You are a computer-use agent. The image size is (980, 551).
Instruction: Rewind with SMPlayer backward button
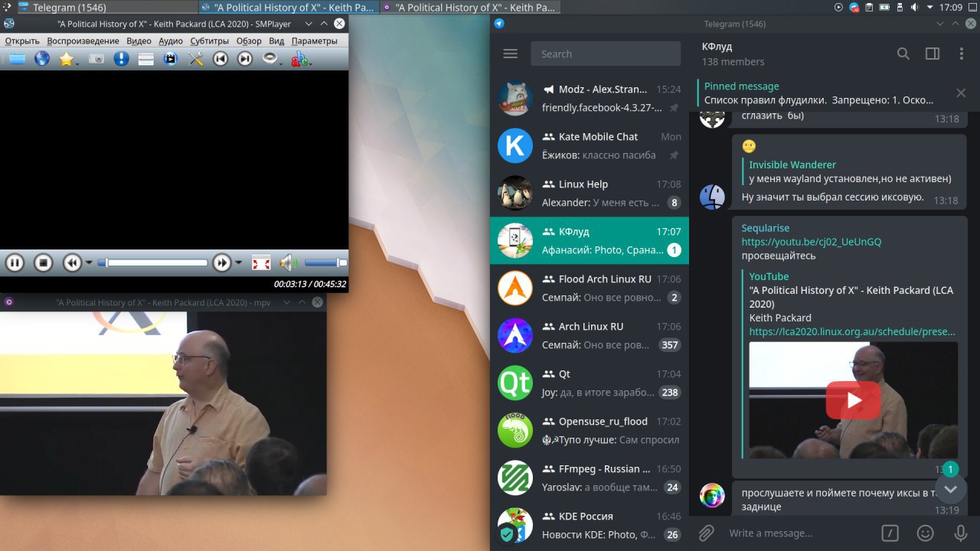72,263
